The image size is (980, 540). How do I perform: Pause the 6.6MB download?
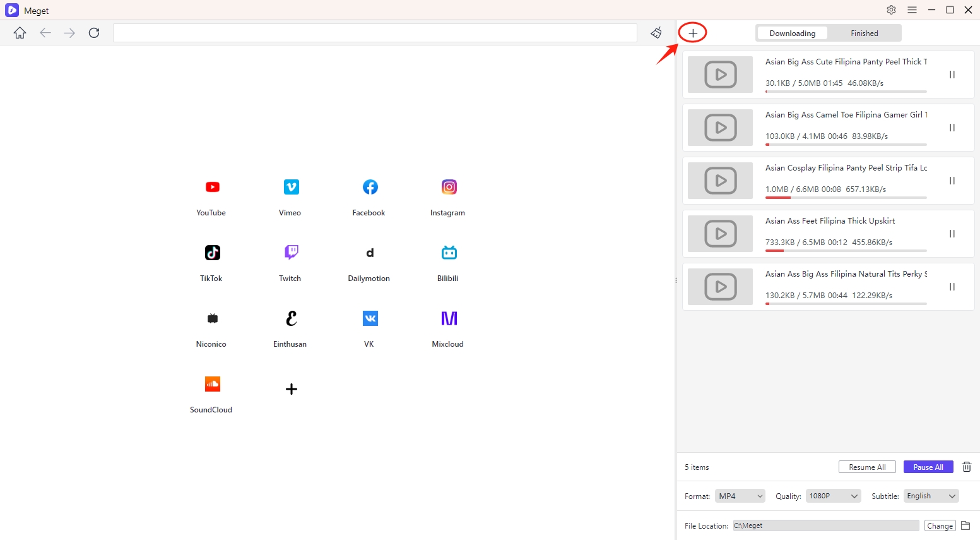click(952, 181)
